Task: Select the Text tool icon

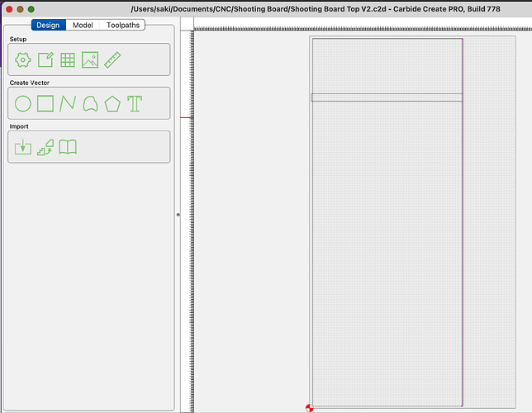Action: pyautogui.click(x=135, y=103)
